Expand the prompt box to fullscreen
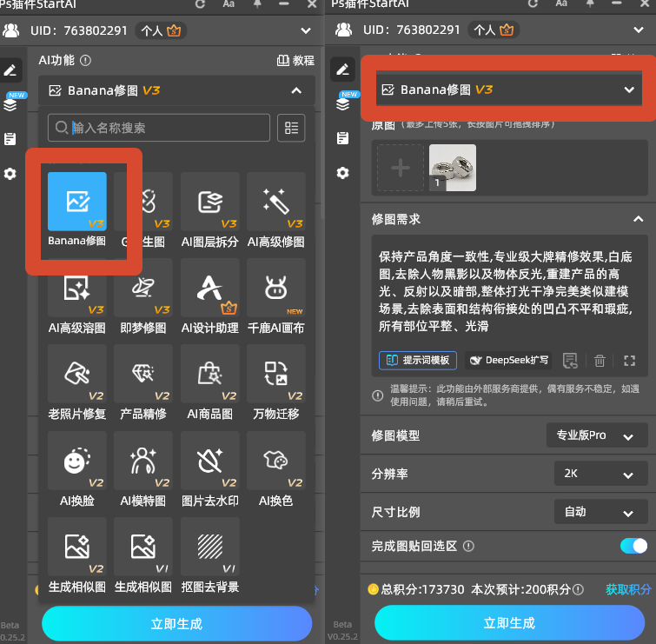 (629, 361)
